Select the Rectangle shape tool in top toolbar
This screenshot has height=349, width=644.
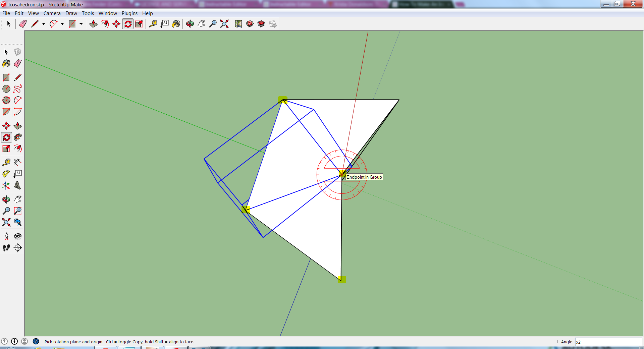pos(72,24)
